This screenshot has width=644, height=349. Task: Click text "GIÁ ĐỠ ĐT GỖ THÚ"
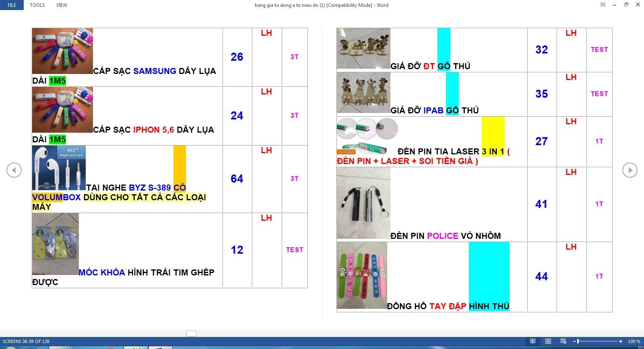[x=430, y=66]
